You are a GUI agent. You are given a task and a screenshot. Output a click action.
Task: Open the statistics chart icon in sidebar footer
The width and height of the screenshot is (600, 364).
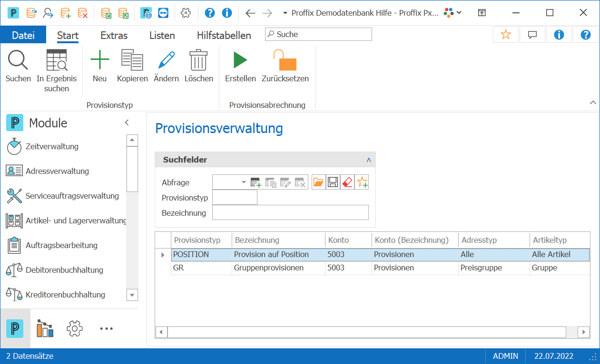click(45, 328)
